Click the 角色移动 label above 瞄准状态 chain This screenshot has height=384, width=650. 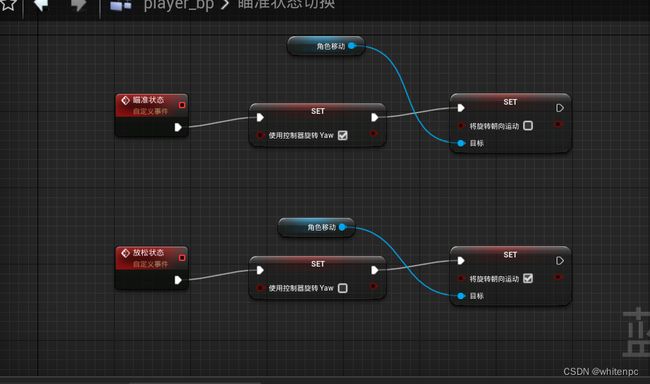(330, 46)
